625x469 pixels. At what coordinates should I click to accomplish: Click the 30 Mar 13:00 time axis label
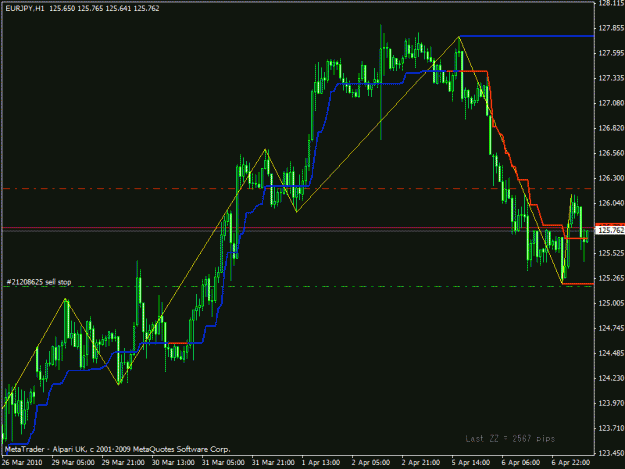(173, 463)
